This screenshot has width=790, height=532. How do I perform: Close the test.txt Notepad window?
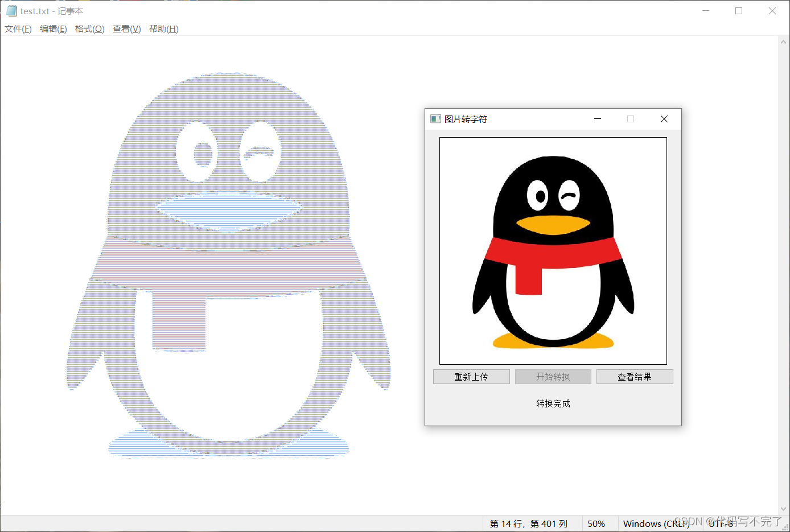click(x=772, y=11)
